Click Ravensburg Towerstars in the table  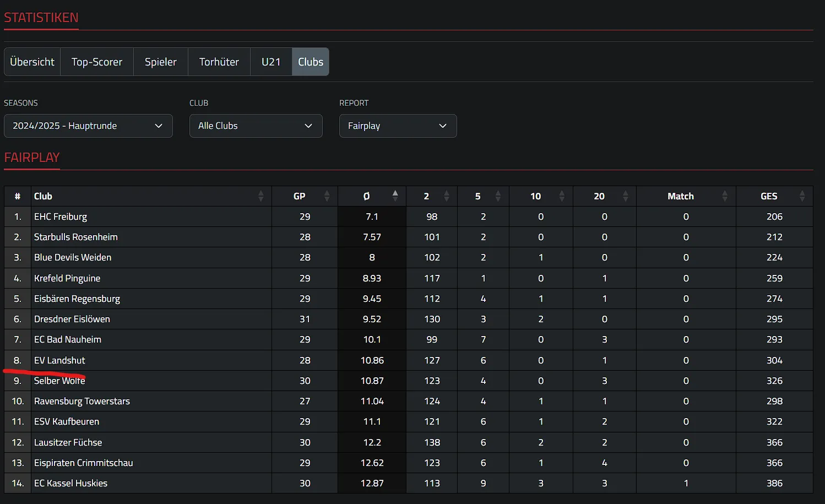pyautogui.click(x=82, y=401)
